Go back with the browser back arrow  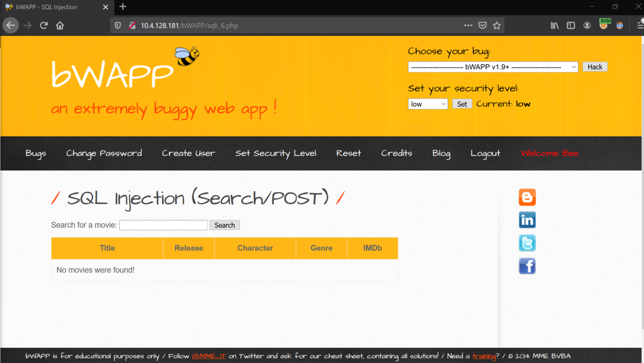tap(11, 25)
